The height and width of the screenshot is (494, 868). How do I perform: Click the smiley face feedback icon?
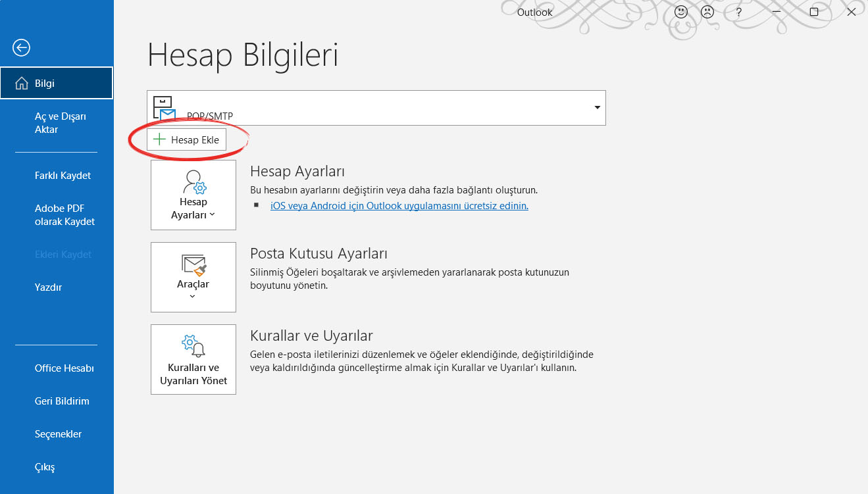[681, 12]
